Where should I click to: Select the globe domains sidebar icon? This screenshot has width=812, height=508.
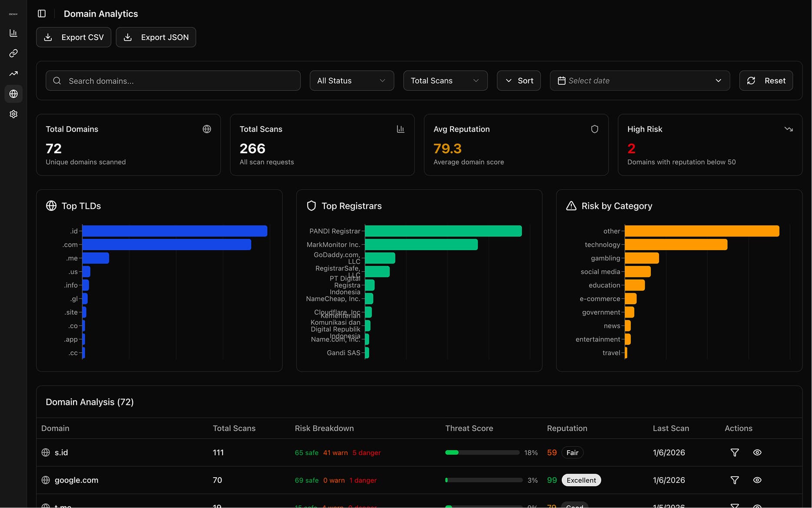click(x=13, y=93)
